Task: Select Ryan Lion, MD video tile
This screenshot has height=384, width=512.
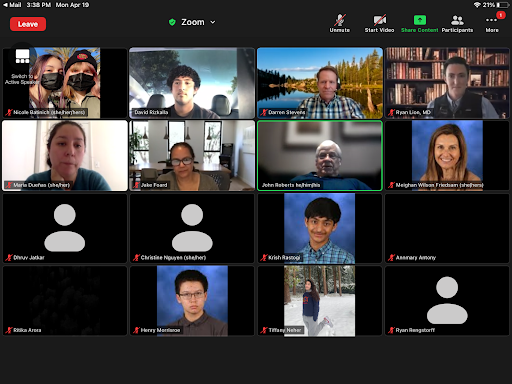Action: [x=447, y=83]
